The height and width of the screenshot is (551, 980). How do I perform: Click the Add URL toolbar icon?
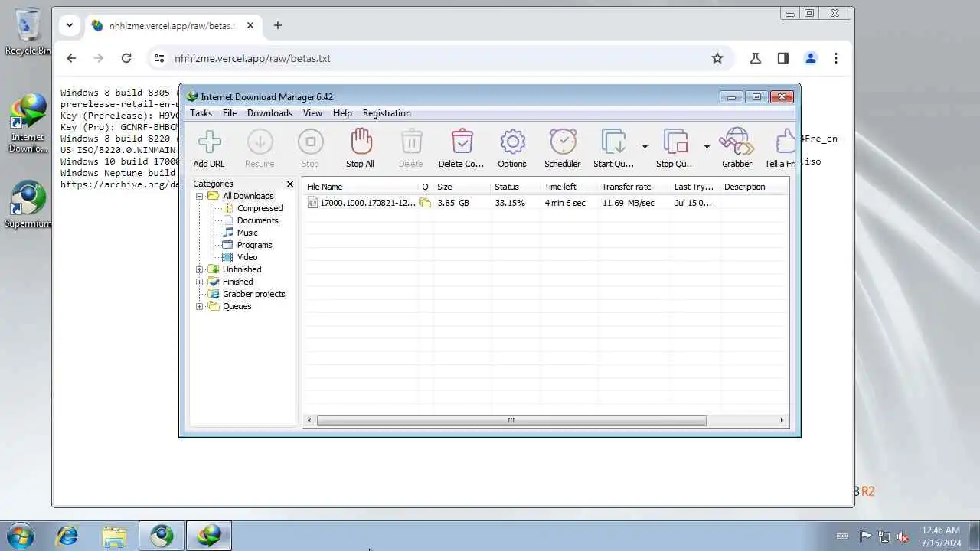click(x=209, y=142)
